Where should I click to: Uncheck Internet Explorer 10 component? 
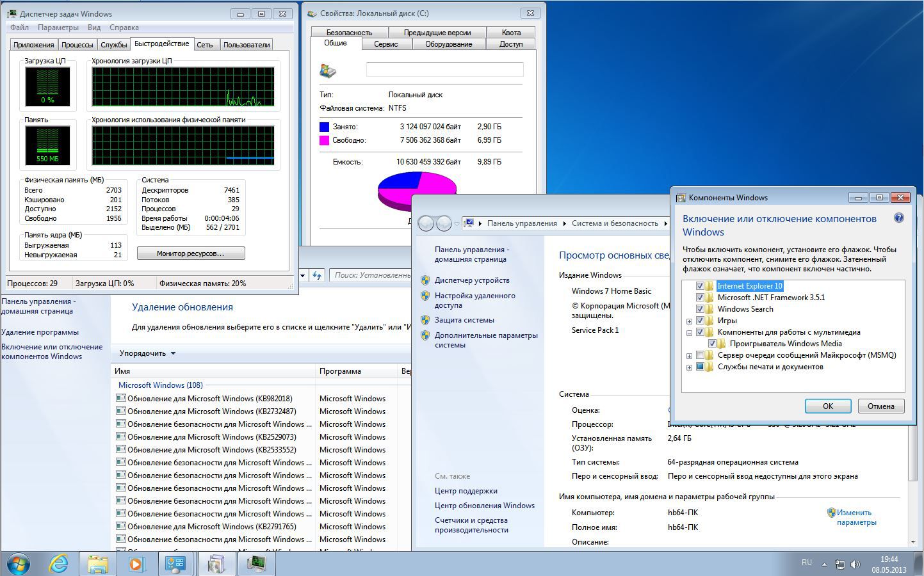700,286
